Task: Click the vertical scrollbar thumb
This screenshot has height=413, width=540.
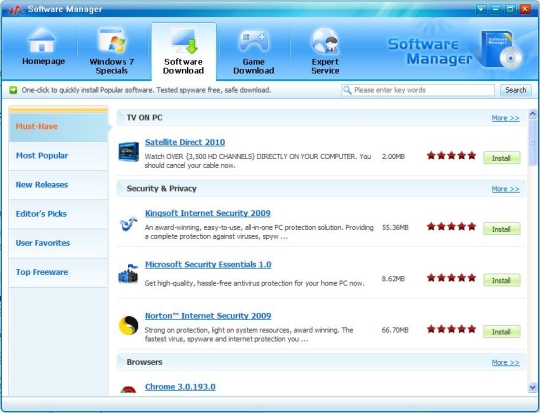Action: [x=532, y=142]
